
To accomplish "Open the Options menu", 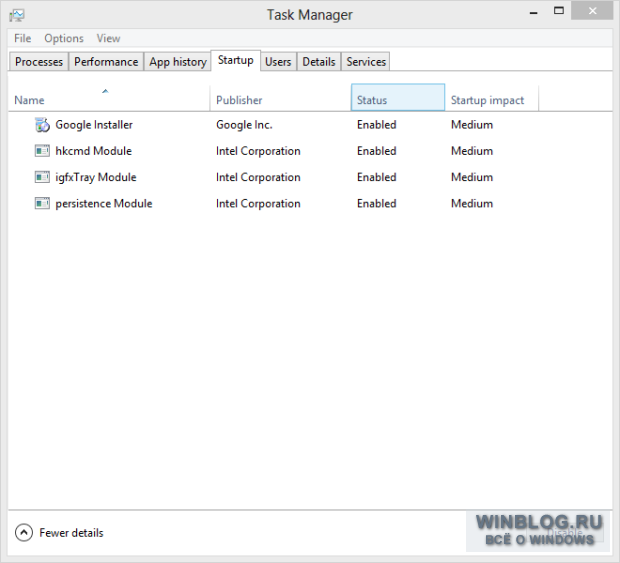I will tap(64, 38).
